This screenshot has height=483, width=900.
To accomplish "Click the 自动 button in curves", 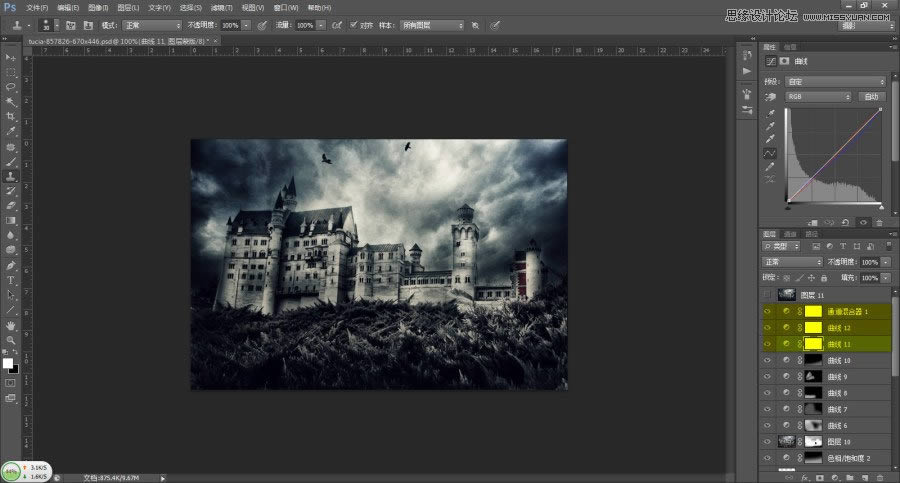I will pos(872,97).
